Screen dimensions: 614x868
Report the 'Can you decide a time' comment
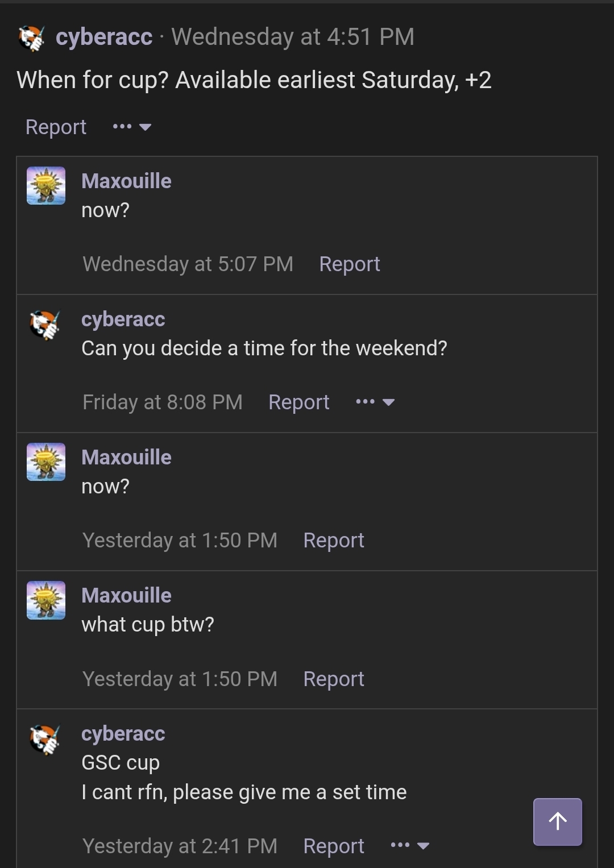click(x=299, y=402)
